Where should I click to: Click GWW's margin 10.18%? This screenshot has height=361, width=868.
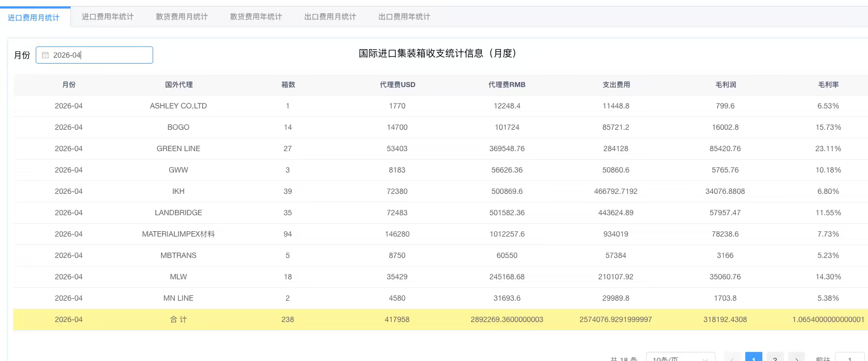[828, 170]
